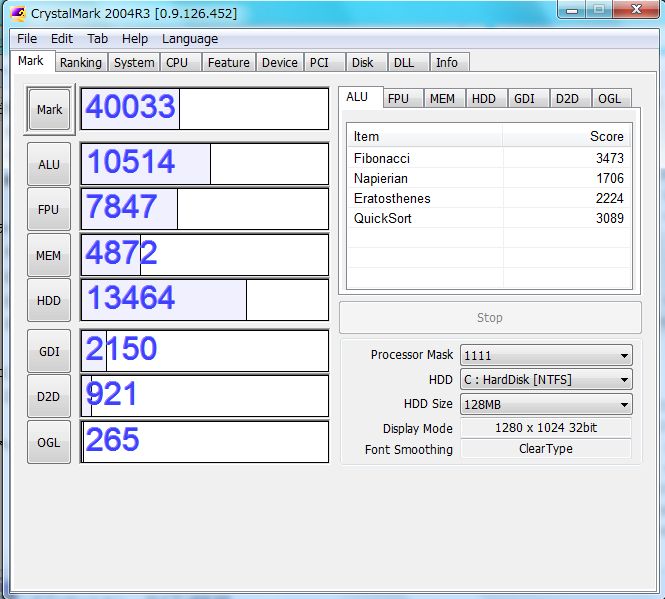Viewport: 665px width, 599px height.
Task: Launch the MEM benchmark test
Action: coord(49,256)
